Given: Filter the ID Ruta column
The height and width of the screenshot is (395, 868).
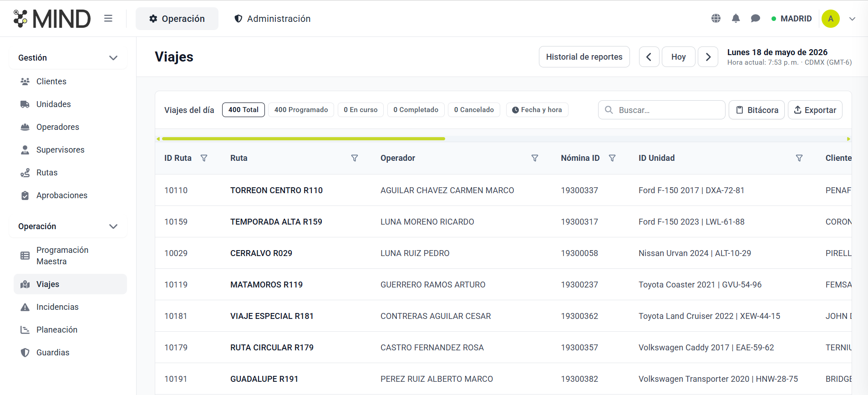Looking at the screenshot, I should (x=204, y=158).
